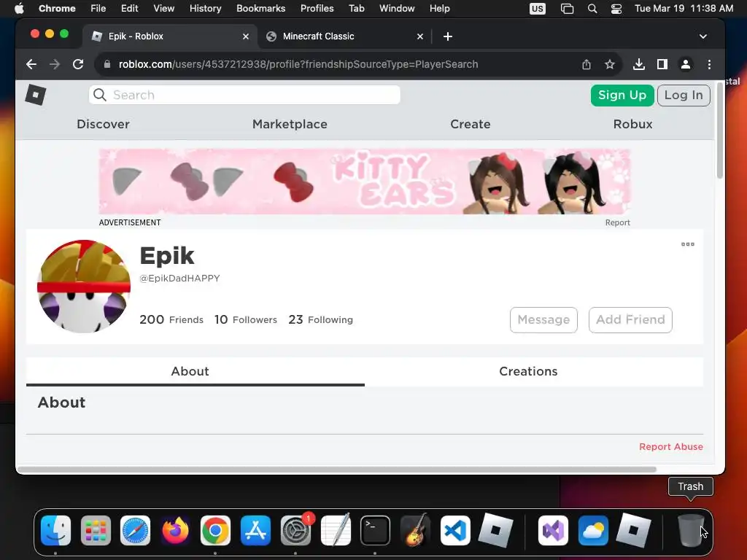
Task: Click the Roblox Search field
Action: pos(244,95)
